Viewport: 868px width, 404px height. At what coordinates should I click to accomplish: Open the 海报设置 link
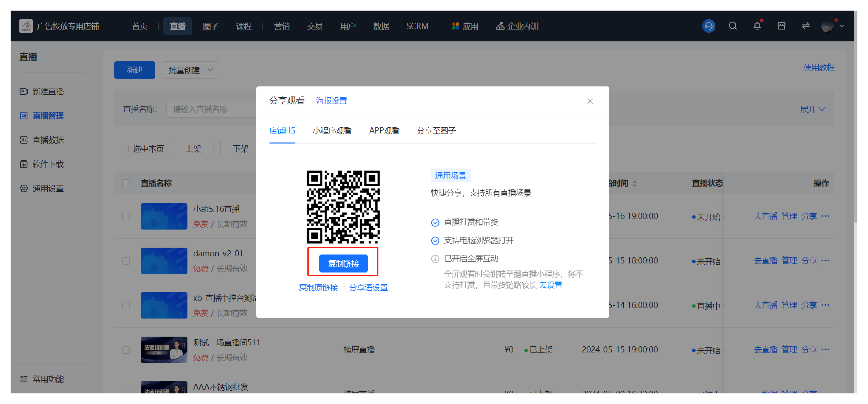[x=331, y=101]
